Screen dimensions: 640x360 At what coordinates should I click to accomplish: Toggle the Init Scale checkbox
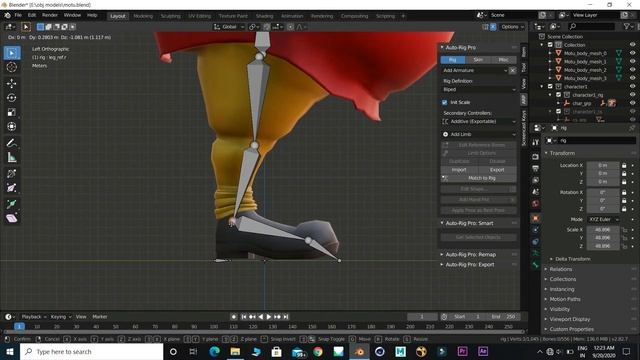[x=445, y=102]
